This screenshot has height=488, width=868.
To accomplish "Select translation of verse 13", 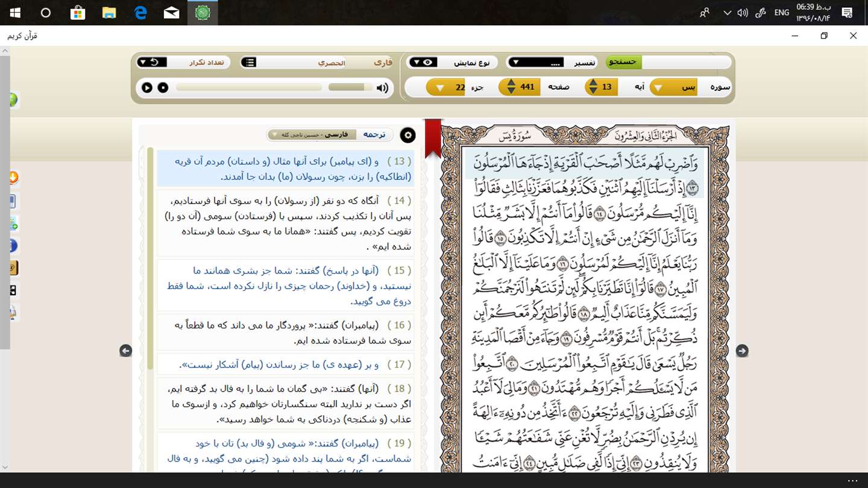I will point(286,169).
